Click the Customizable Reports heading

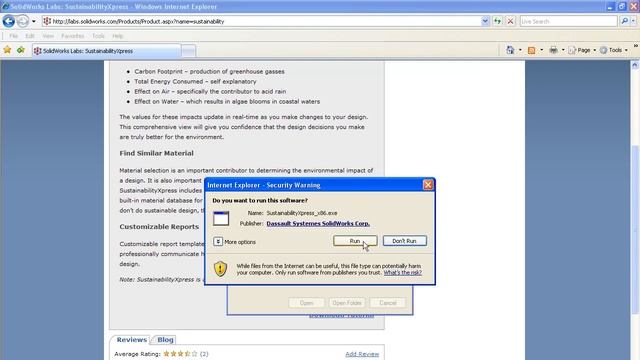(159, 227)
